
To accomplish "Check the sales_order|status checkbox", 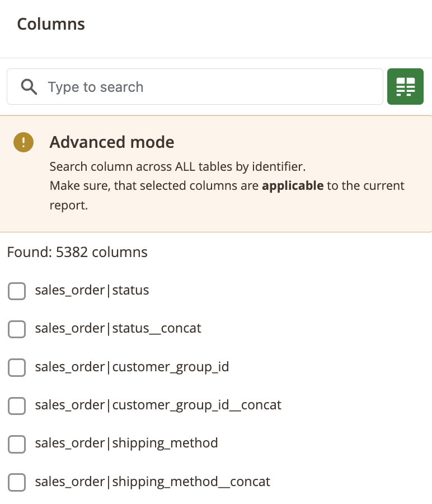I will pyautogui.click(x=17, y=291).
